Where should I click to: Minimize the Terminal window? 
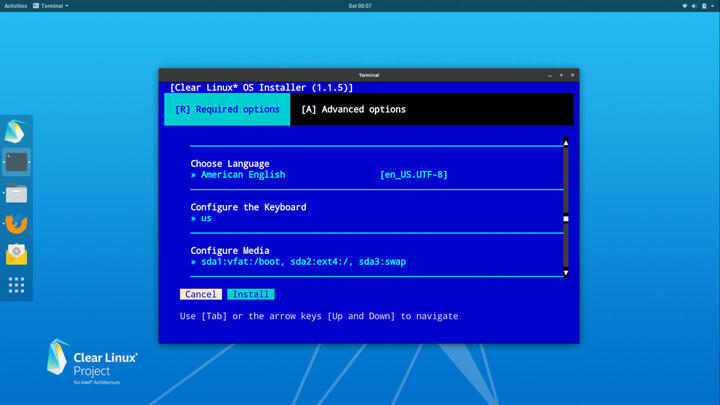coord(550,75)
